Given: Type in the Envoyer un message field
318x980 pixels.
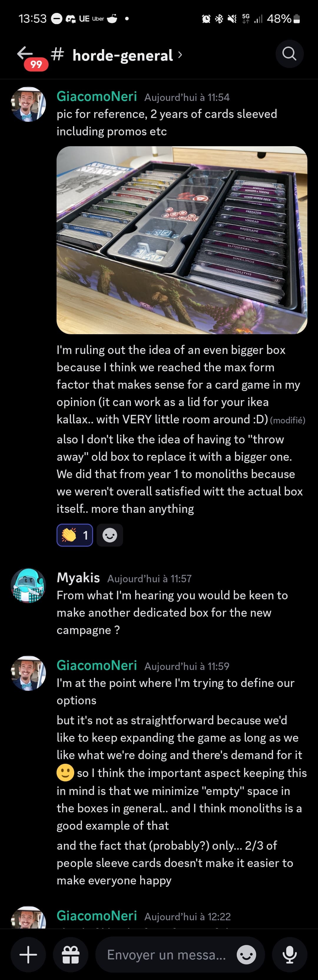Looking at the screenshot, I should pyautogui.click(x=166, y=954).
